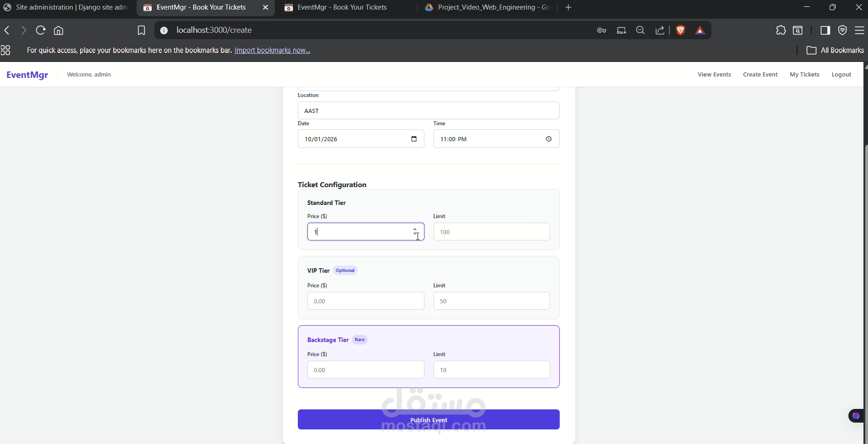Open a new browser tab
The width and height of the screenshot is (868, 444).
[x=568, y=7]
